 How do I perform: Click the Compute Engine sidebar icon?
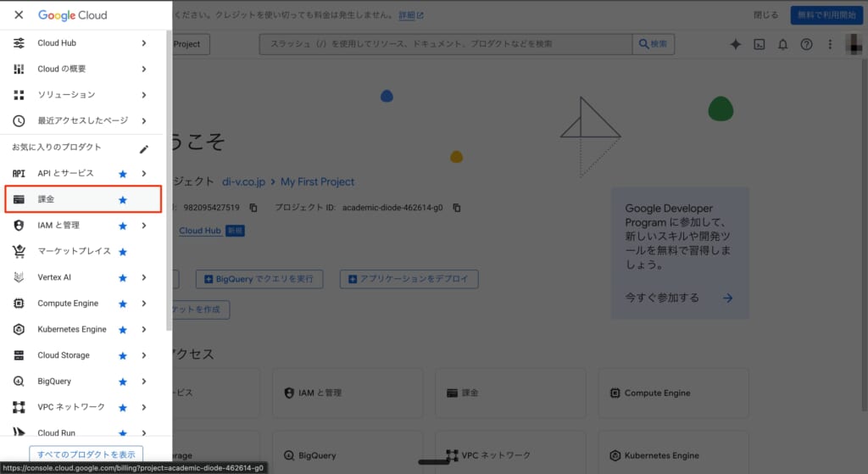19,304
